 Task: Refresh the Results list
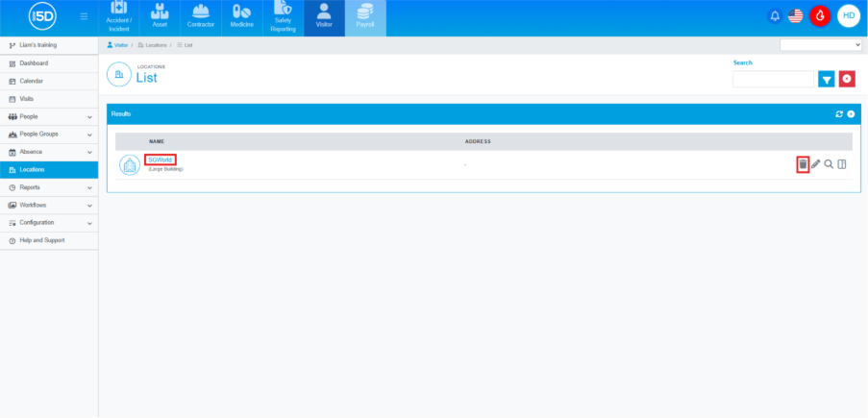839,114
